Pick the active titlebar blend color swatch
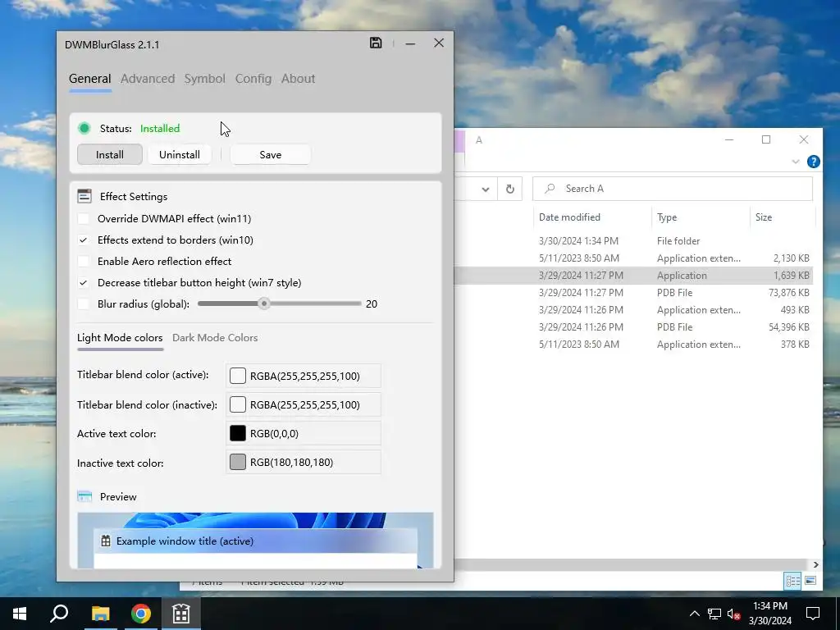The height and width of the screenshot is (630, 840). pyautogui.click(x=238, y=376)
